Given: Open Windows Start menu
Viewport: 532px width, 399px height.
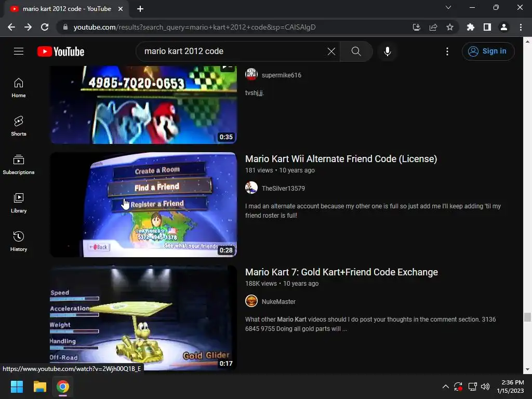Looking at the screenshot, I should 17,387.
